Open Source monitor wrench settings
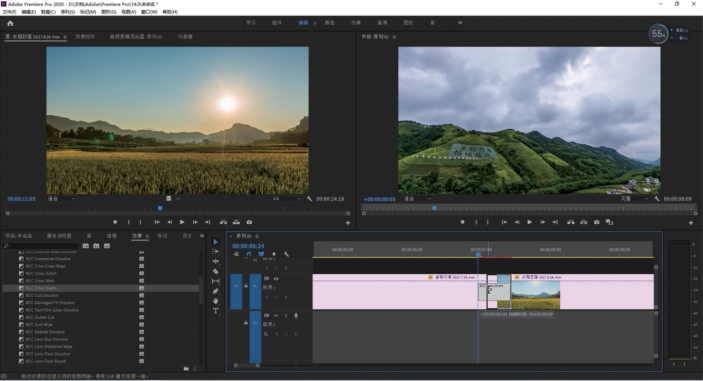The width and height of the screenshot is (703, 381). (309, 199)
